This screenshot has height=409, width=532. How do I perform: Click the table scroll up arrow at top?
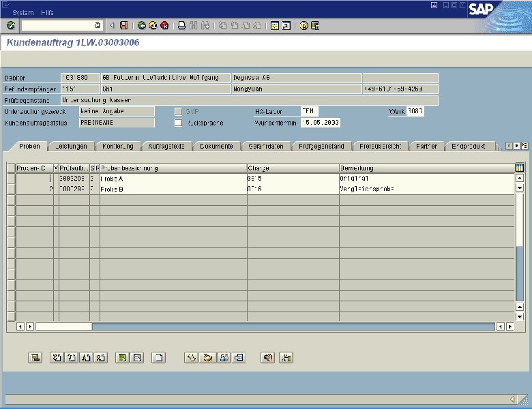pyautogui.click(x=520, y=178)
